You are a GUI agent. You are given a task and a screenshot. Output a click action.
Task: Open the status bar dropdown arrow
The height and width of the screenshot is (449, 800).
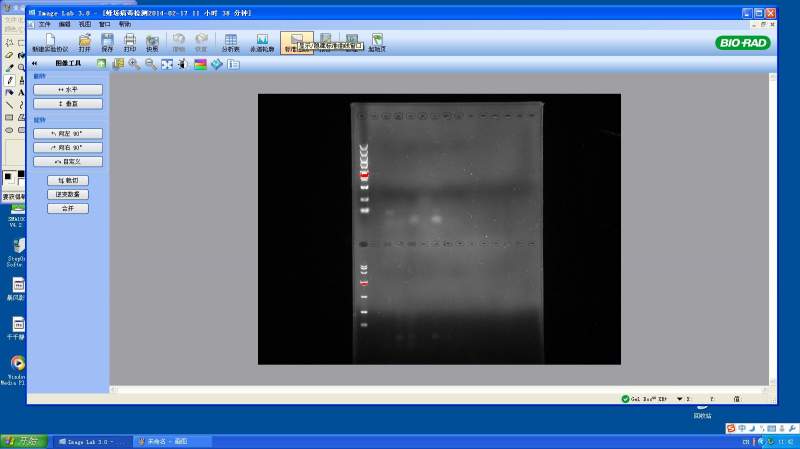(x=680, y=399)
